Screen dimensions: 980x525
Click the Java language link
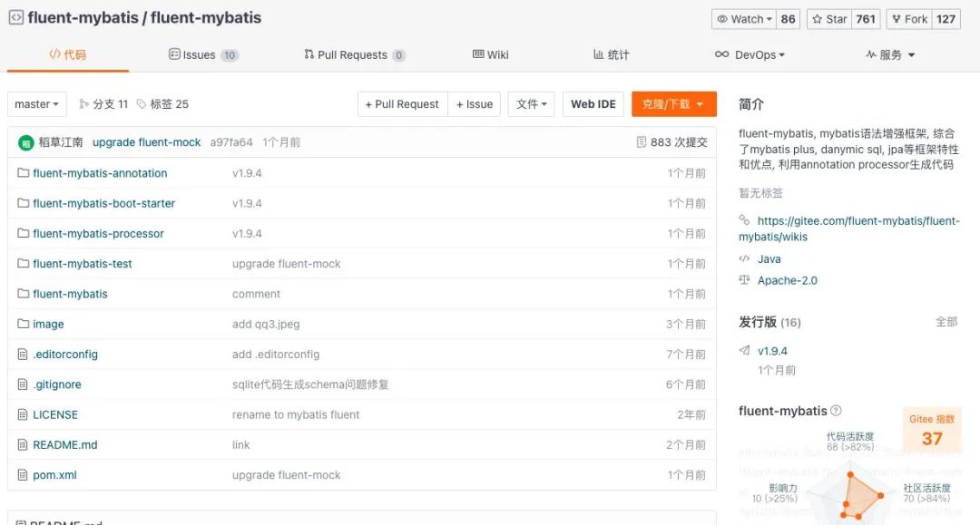coord(769,258)
